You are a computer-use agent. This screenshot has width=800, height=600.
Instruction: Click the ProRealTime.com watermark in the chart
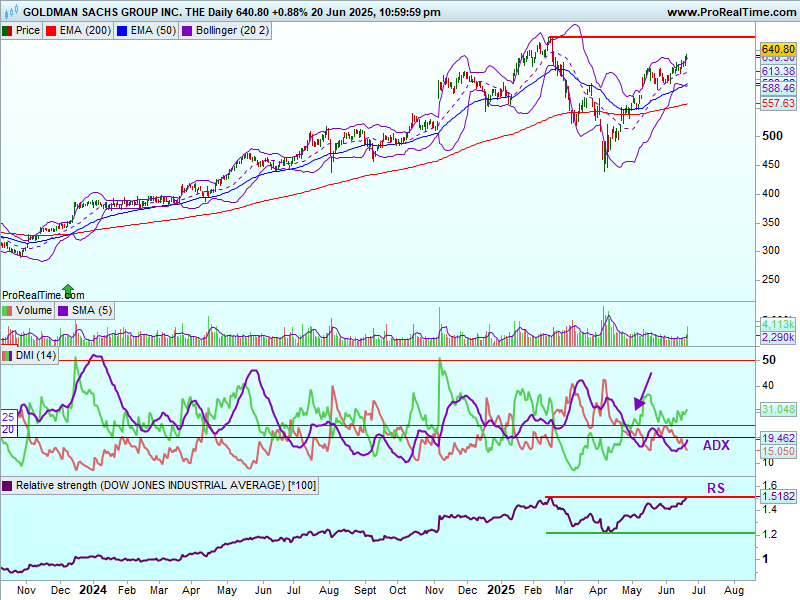tap(37, 295)
